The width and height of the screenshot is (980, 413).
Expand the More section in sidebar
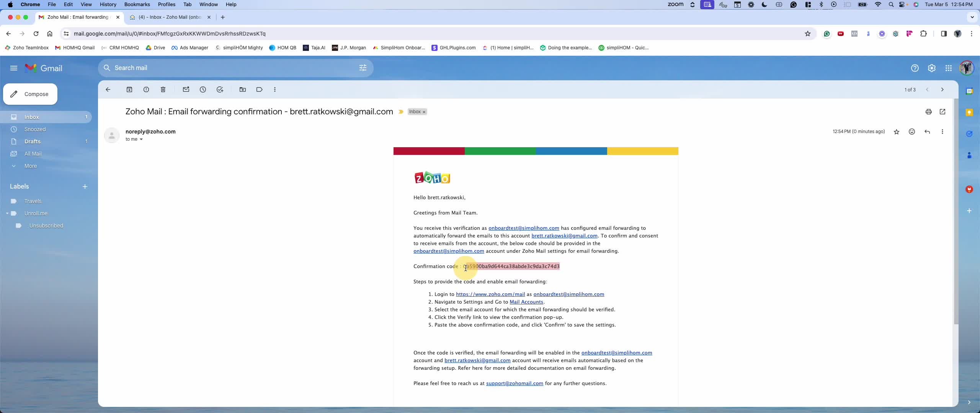[x=31, y=166]
